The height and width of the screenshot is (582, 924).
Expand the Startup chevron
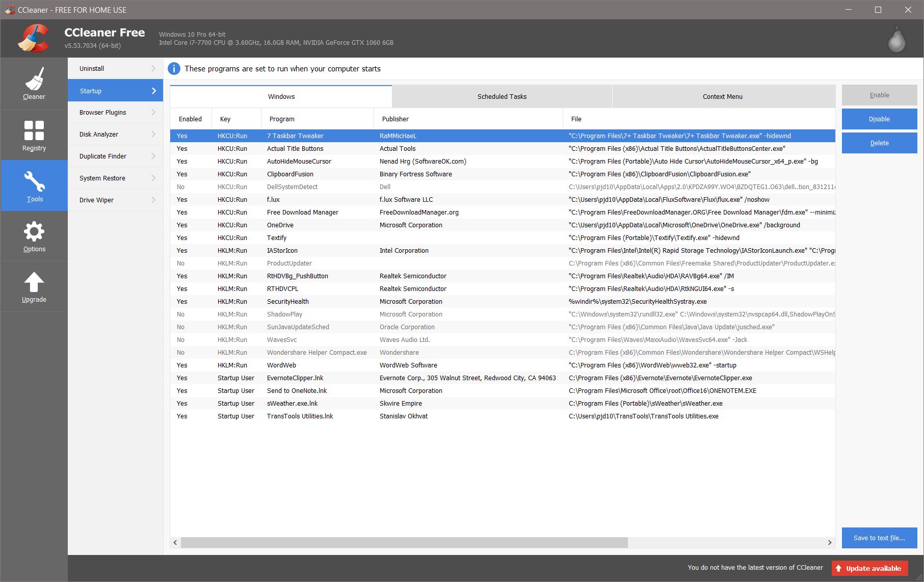pos(154,91)
